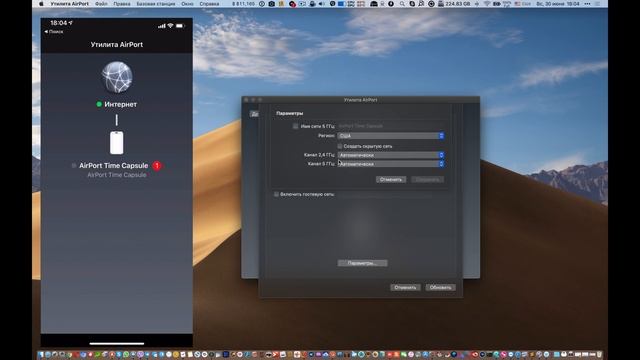The image size is (640, 360).
Task: Enable 'Создать скрытую сеть' checkbox
Action: [340, 146]
